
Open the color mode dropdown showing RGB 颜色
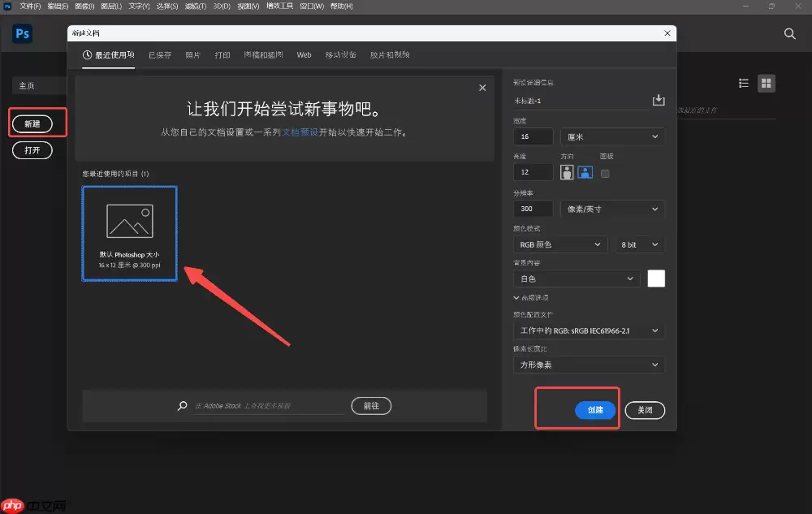559,244
